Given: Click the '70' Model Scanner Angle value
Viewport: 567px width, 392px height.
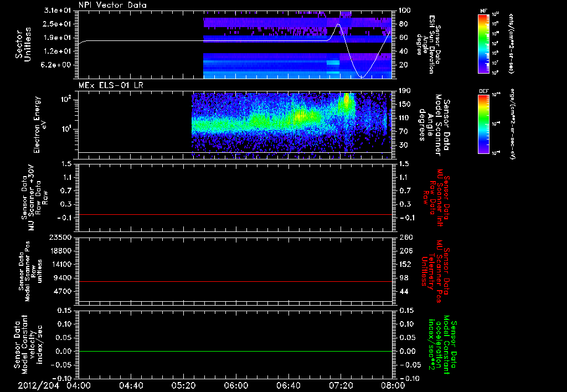Looking at the screenshot, I should click(403, 132).
